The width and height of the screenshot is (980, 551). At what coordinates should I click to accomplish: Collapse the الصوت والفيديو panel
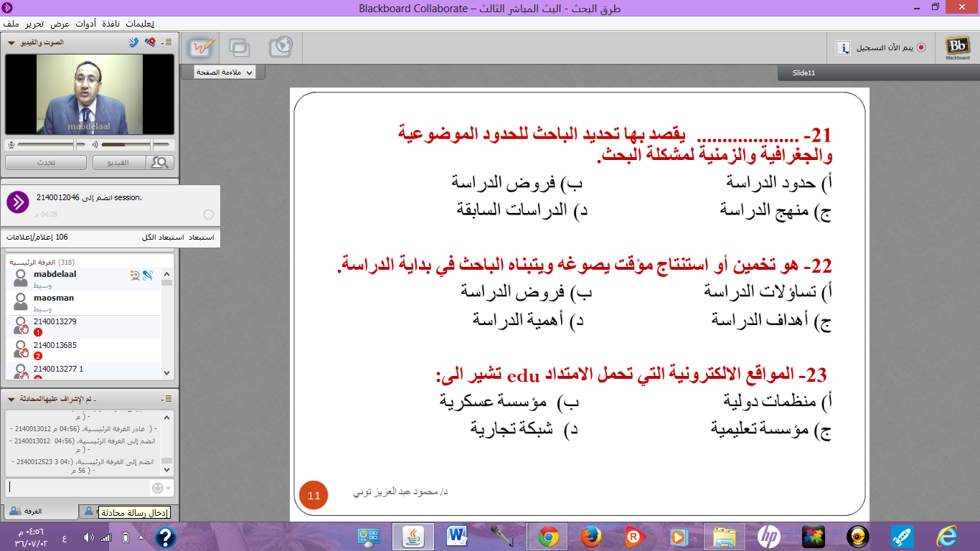pos(11,42)
